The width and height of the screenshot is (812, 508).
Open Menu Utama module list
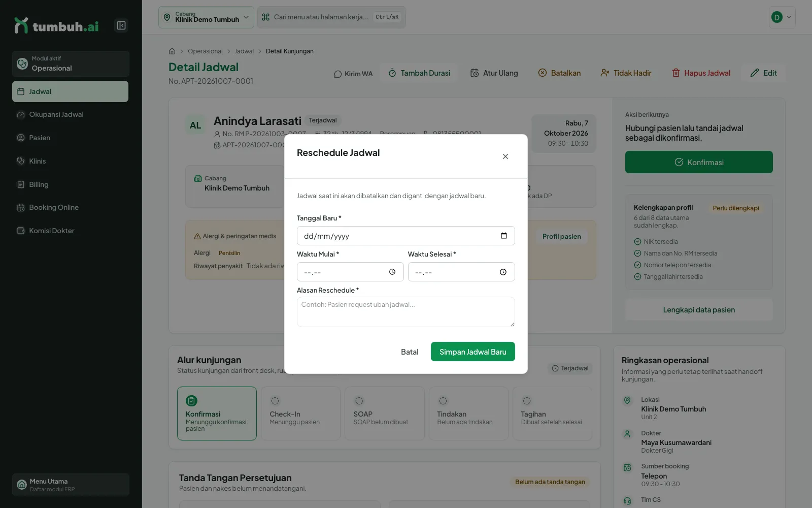pyautogui.click(x=71, y=485)
